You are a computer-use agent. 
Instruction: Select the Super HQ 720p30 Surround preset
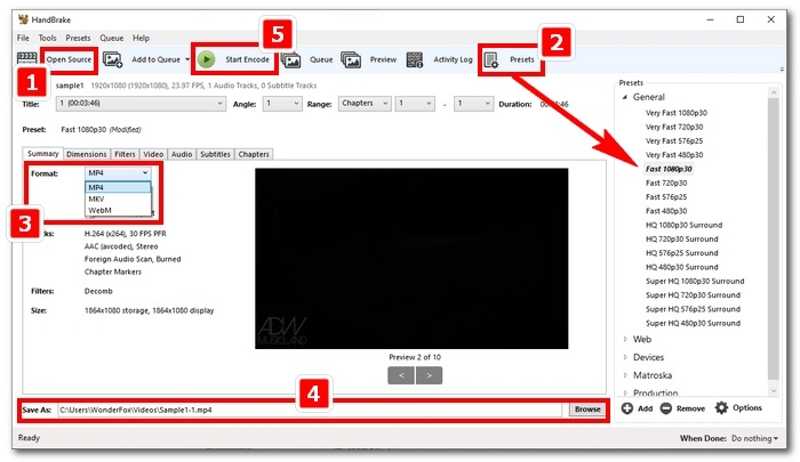[693, 295]
